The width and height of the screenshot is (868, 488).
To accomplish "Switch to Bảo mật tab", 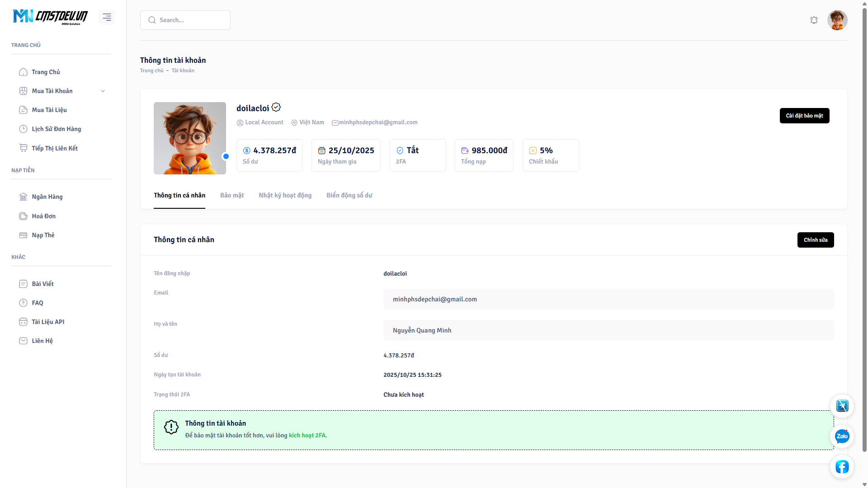I will coord(232,196).
